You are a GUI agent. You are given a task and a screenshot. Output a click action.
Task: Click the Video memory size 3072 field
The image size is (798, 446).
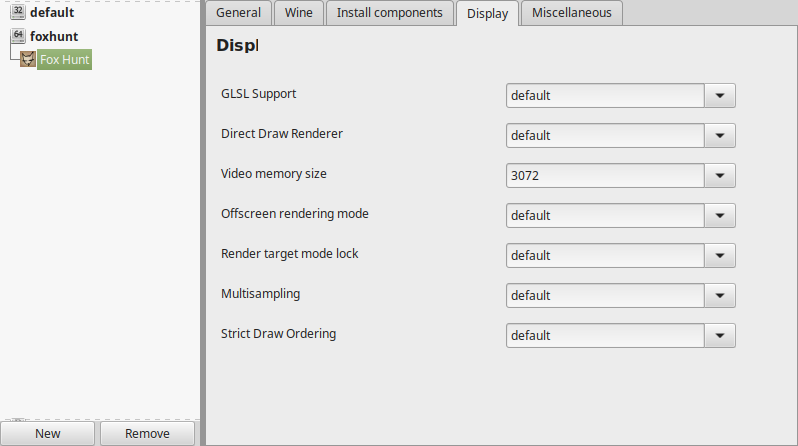click(605, 176)
